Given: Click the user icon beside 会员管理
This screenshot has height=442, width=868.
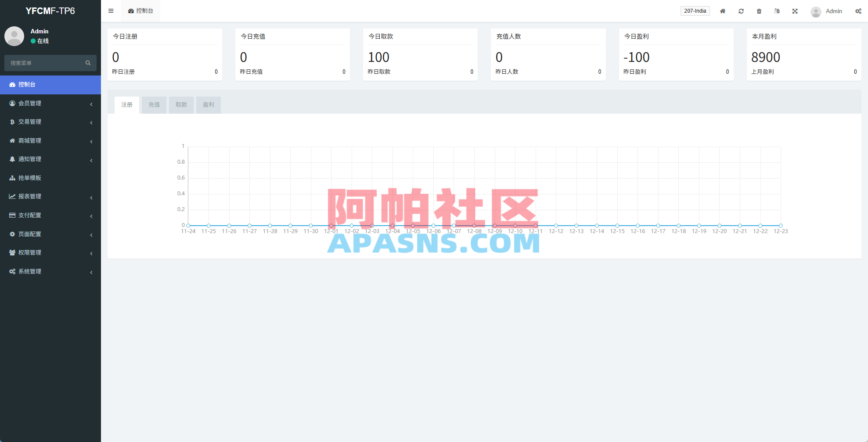Looking at the screenshot, I should pos(12,103).
